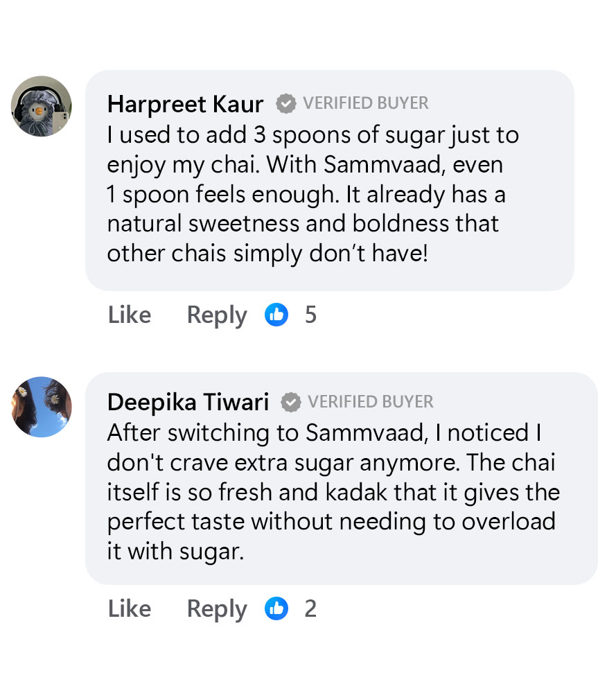Viewport: 616px width, 693px height.
Task: View the 2 reactions count on second comment
Action: pos(310,608)
